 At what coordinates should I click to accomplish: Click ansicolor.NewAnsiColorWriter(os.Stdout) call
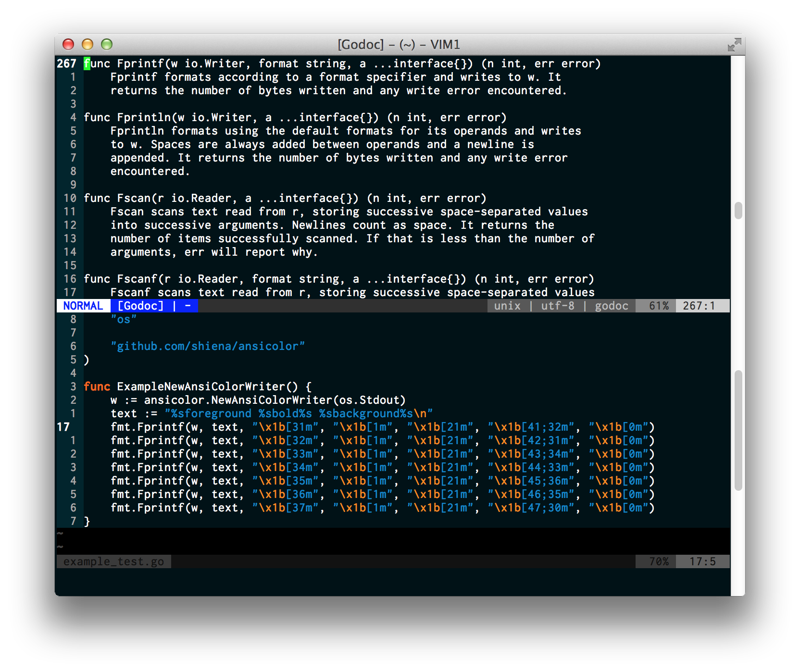[275, 400]
